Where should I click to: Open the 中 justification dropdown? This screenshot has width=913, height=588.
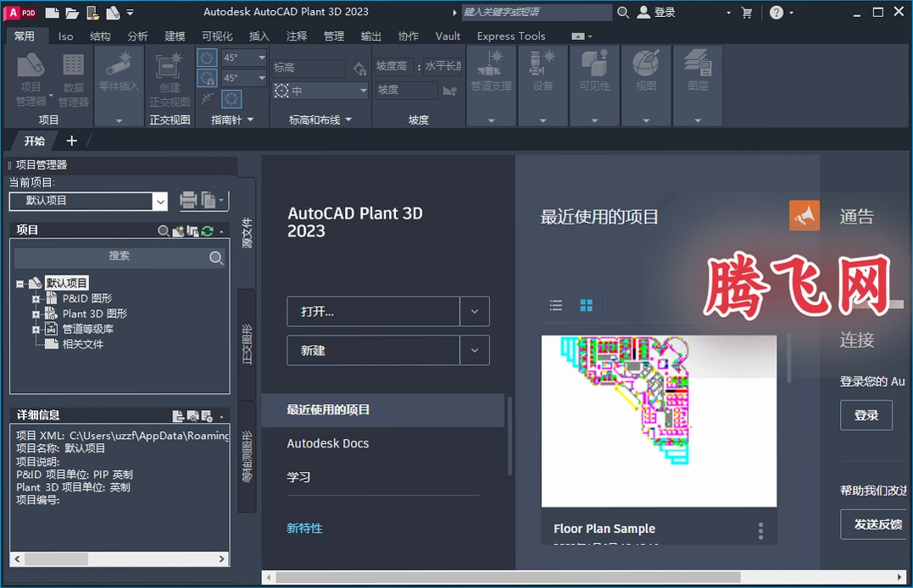[x=364, y=91]
